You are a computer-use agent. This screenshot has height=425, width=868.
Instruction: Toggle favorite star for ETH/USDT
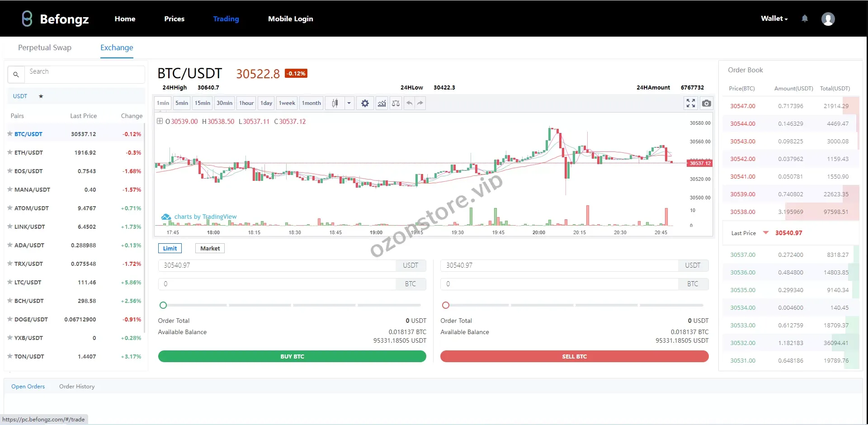pos(10,153)
